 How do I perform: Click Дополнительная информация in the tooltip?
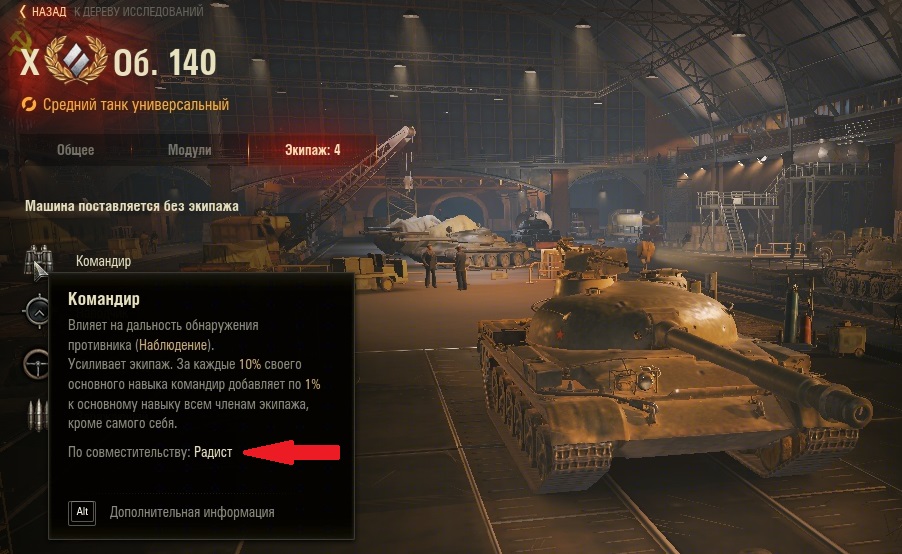pos(192,512)
